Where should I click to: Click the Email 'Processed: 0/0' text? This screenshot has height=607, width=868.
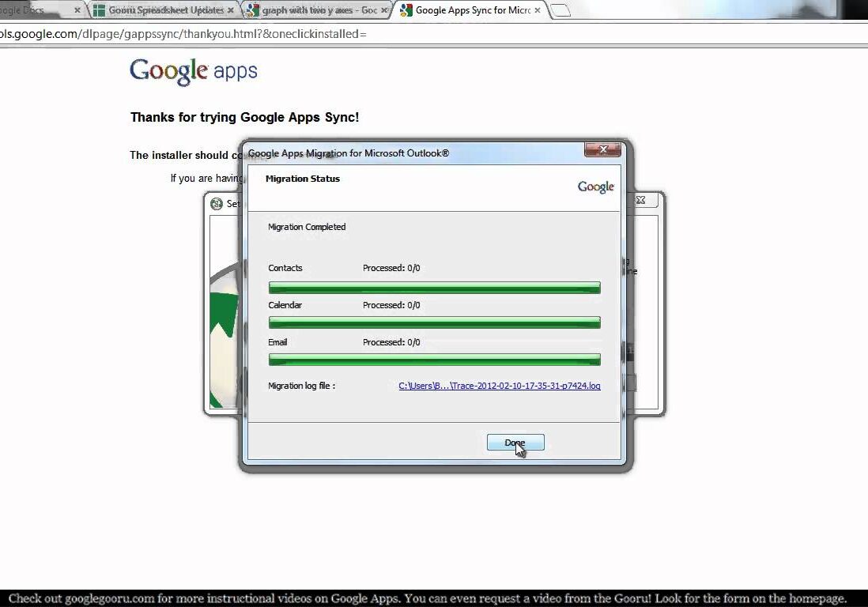(391, 342)
